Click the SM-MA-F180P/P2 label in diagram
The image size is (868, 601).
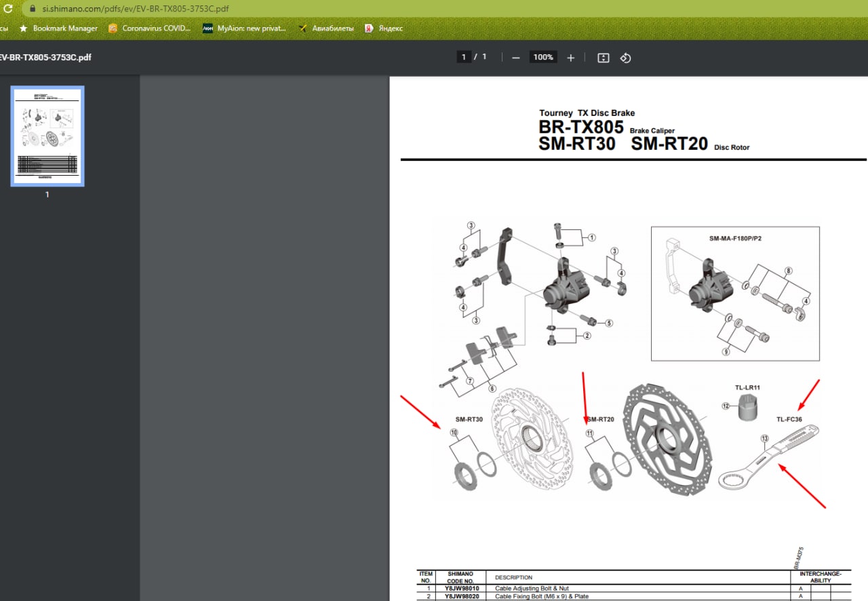pyautogui.click(x=735, y=238)
